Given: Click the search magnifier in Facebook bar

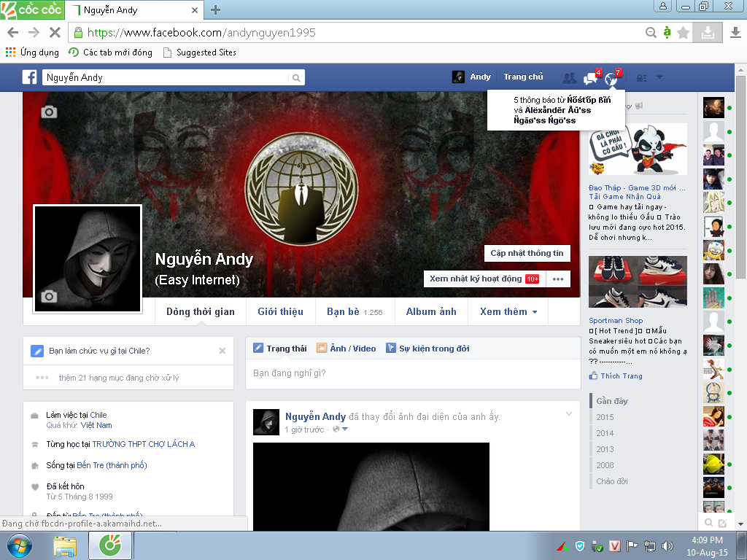Looking at the screenshot, I should 296,77.
